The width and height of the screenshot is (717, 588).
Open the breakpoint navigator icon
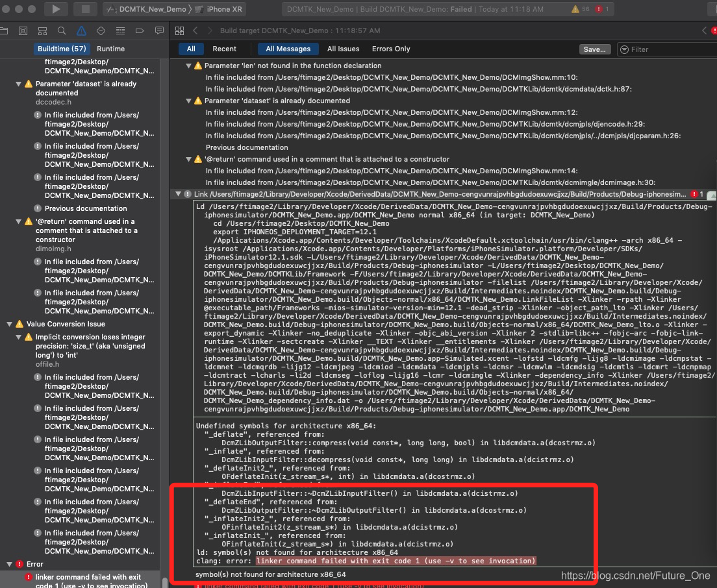tap(140, 31)
